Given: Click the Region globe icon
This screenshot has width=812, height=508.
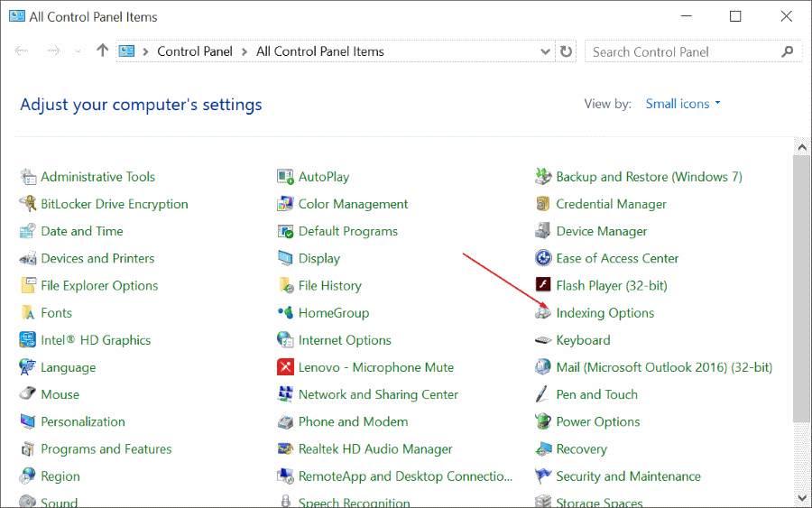Looking at the screenshot, I should [x=28, y=476].
